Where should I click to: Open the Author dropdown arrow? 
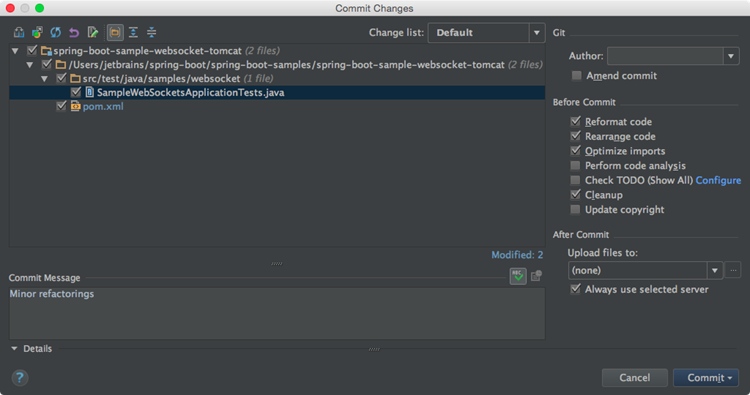(x=731, y=56)
